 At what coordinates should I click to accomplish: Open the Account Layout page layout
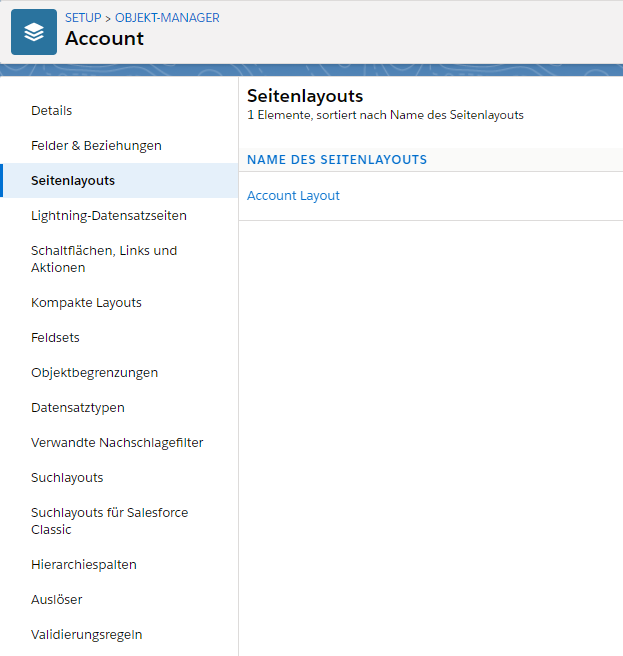click(293, 195)
